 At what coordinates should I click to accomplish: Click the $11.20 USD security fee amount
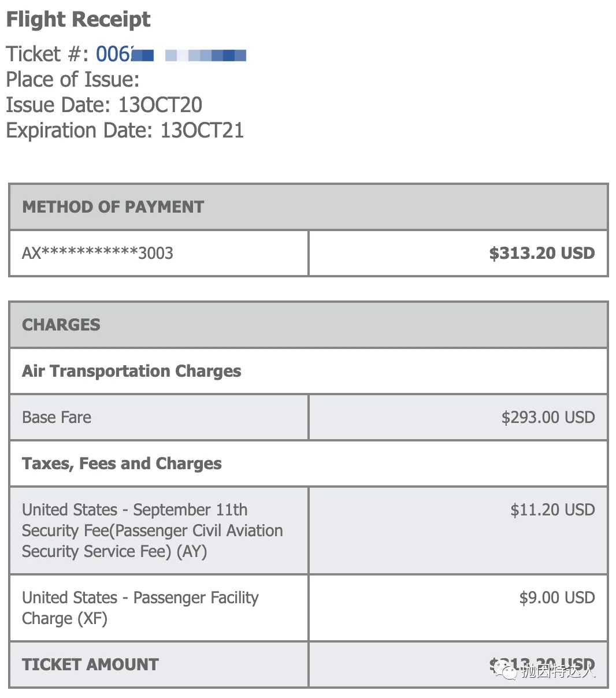[552, 510]
